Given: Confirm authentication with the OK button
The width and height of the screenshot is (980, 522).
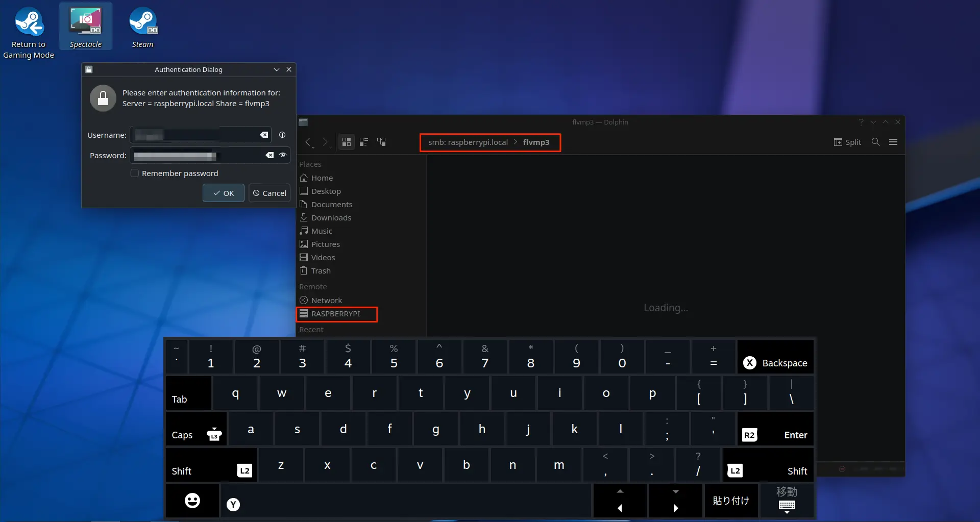Looking at the screenshot, I should (x=224, y=193).
